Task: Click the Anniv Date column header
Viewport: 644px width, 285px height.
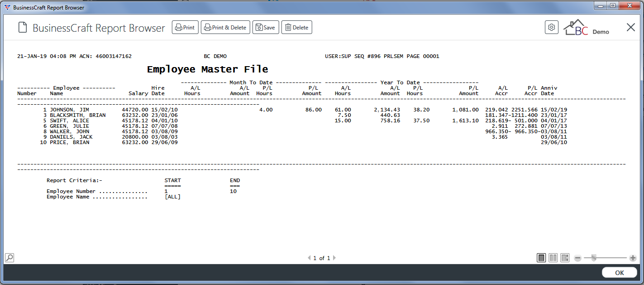Action: pyautogui.click(x=549, y=91)
